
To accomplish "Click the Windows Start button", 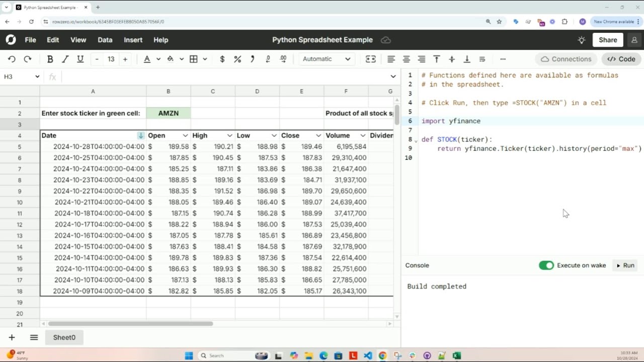I will (189, 356).
